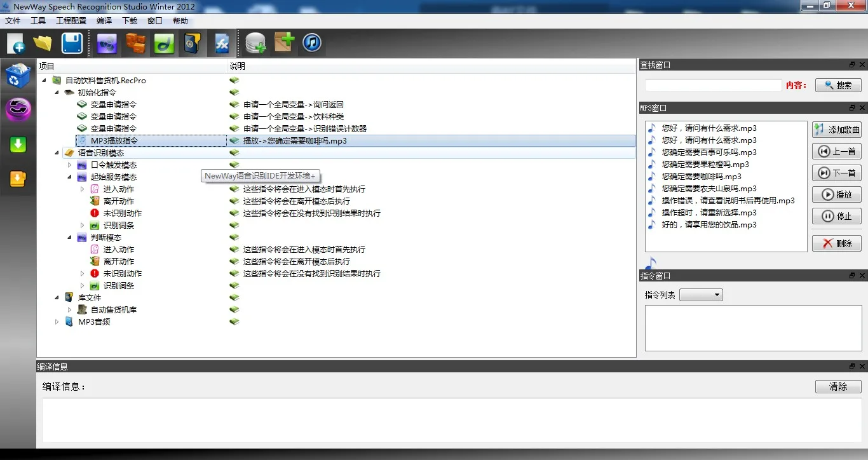Click the 内容 search input field

click(714, 85)
